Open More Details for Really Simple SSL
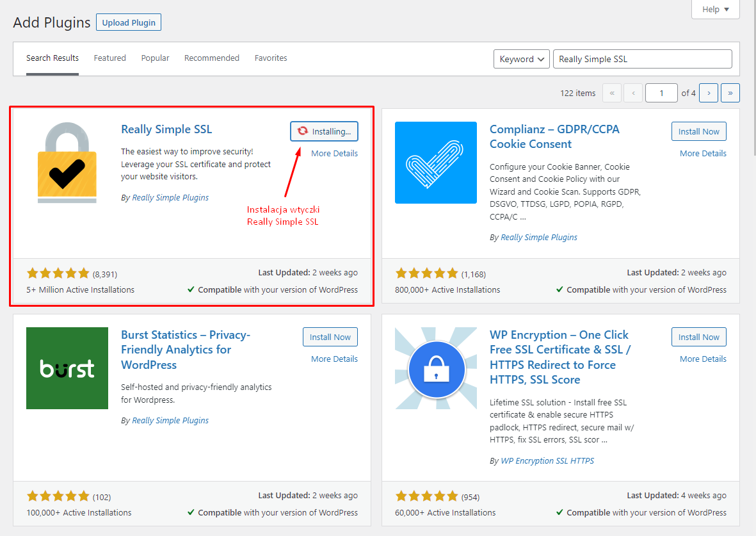The width and height of the screenshot is (756, 536). 335,154
